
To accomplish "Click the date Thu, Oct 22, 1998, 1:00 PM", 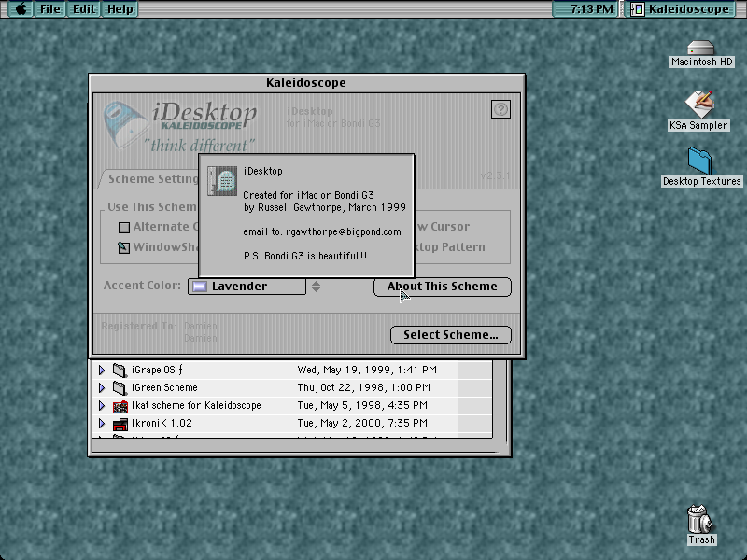I will [363, 387].
